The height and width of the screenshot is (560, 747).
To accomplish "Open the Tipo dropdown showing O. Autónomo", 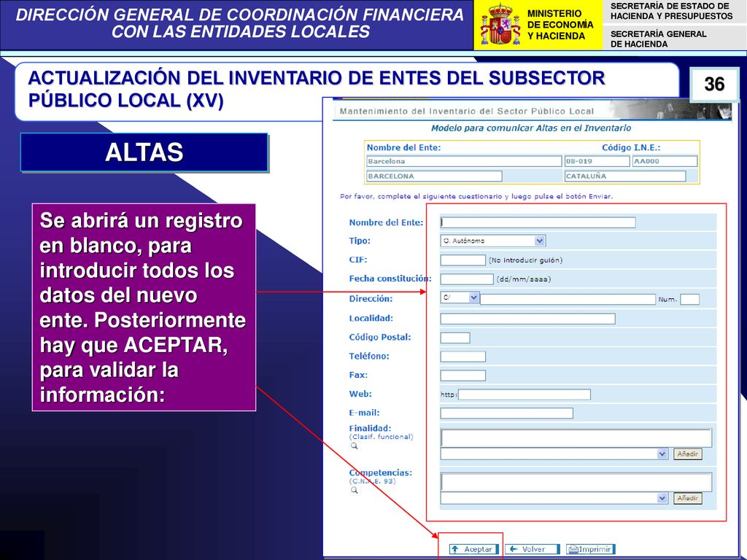I will [493, 241].
